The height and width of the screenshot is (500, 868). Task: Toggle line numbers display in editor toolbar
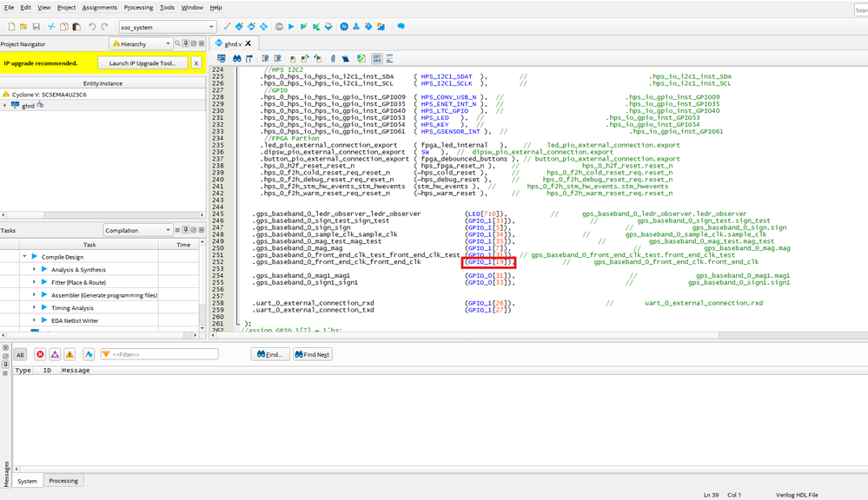376,58
